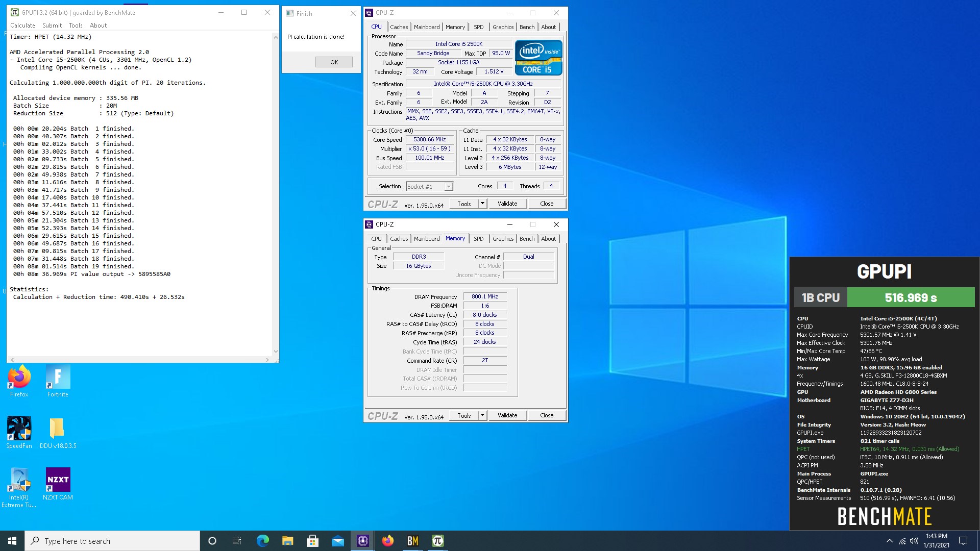The image size is (980, 551).
Task: Minimize the GPUPI window
Action: point(221,13)
